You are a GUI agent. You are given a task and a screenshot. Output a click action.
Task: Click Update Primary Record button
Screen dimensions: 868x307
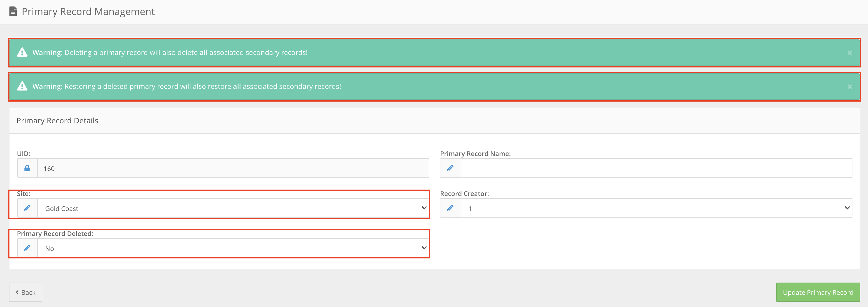pyautogui.click(x=818, y=292)
